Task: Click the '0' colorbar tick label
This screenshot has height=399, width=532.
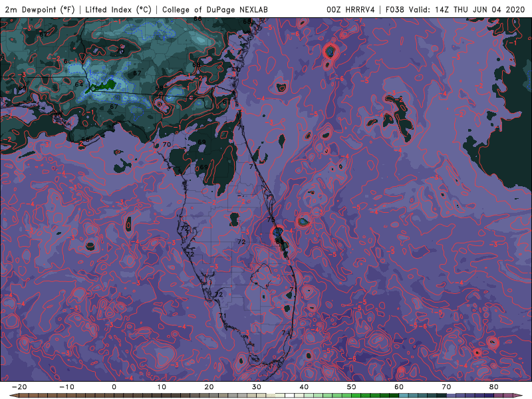Action: pos(114,387)
